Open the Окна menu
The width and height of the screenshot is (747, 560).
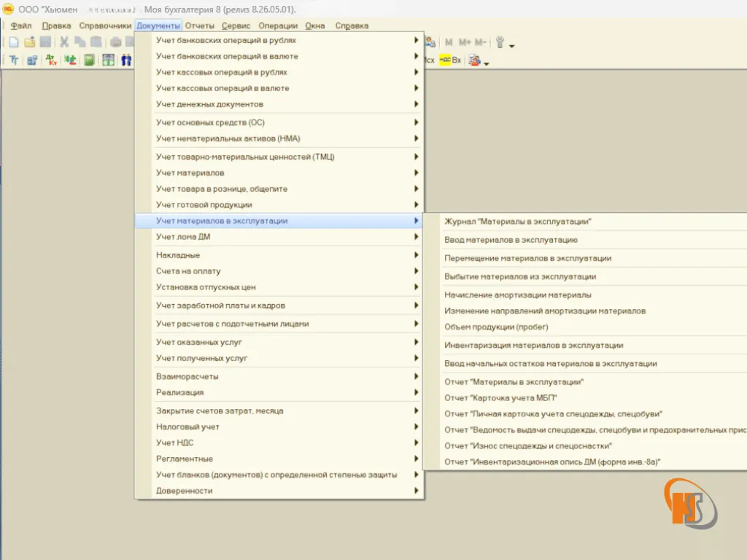[315, 26]
